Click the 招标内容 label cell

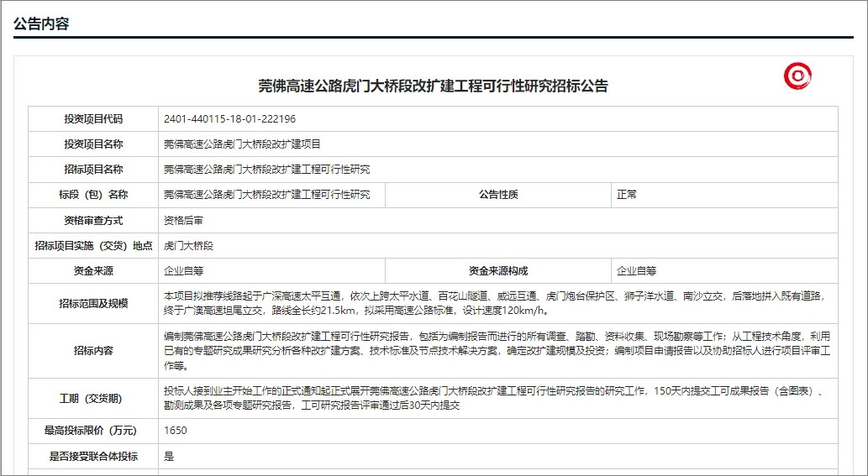93,350
